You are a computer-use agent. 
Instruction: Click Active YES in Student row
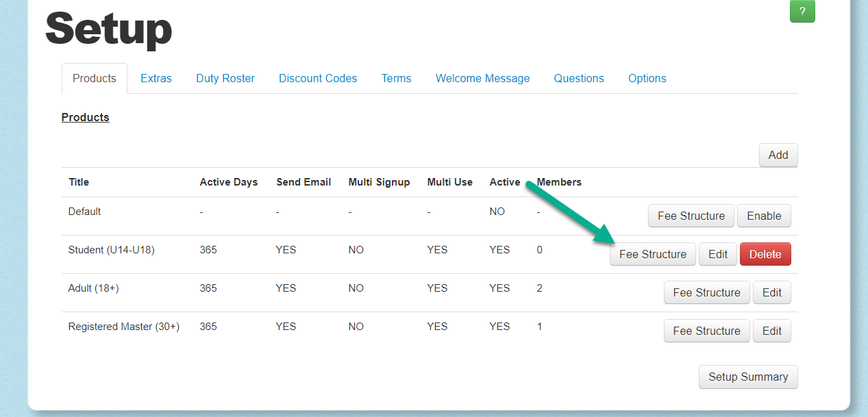pyautogui.click(x=500, y=250)
